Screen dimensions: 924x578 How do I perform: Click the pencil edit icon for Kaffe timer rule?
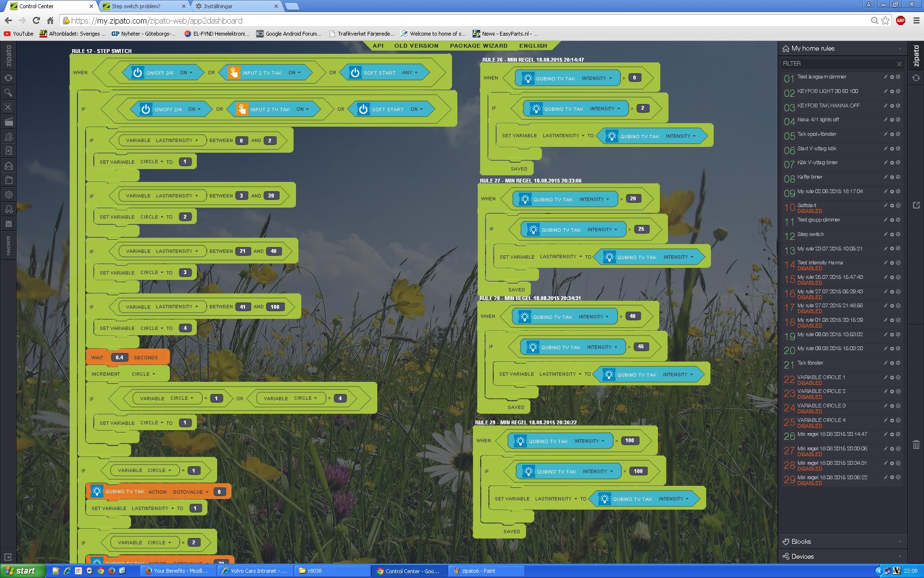885,177
